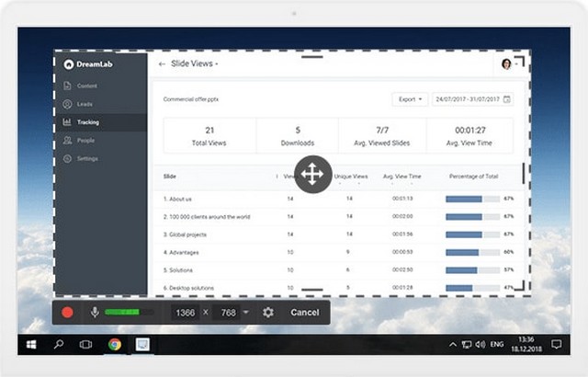588x377 pixels.
Task: Open recorder settings gear icon
Action: 268,313
